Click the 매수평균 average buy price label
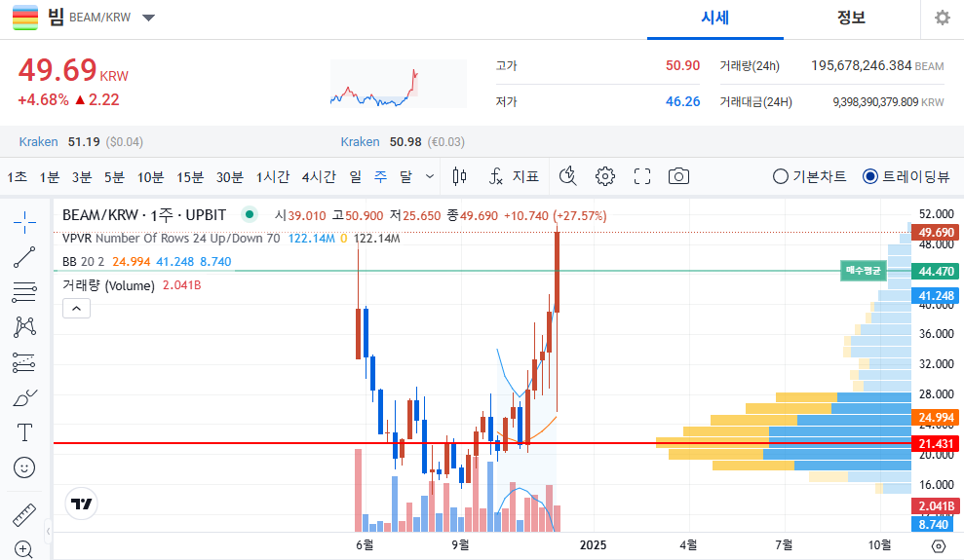Image resolution: width=964 pixels, height=560 pixels. point(864,271)
